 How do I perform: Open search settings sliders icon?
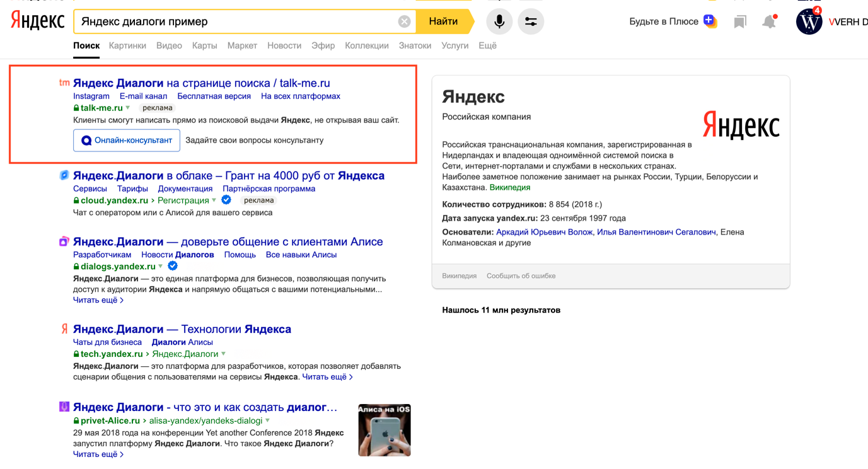click(x=531, y=21)
